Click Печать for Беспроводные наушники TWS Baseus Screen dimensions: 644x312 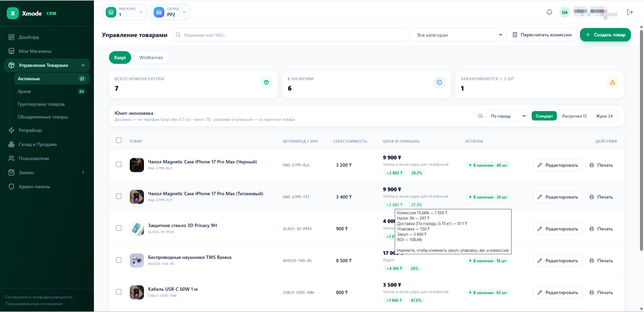(x=601, y=261)
